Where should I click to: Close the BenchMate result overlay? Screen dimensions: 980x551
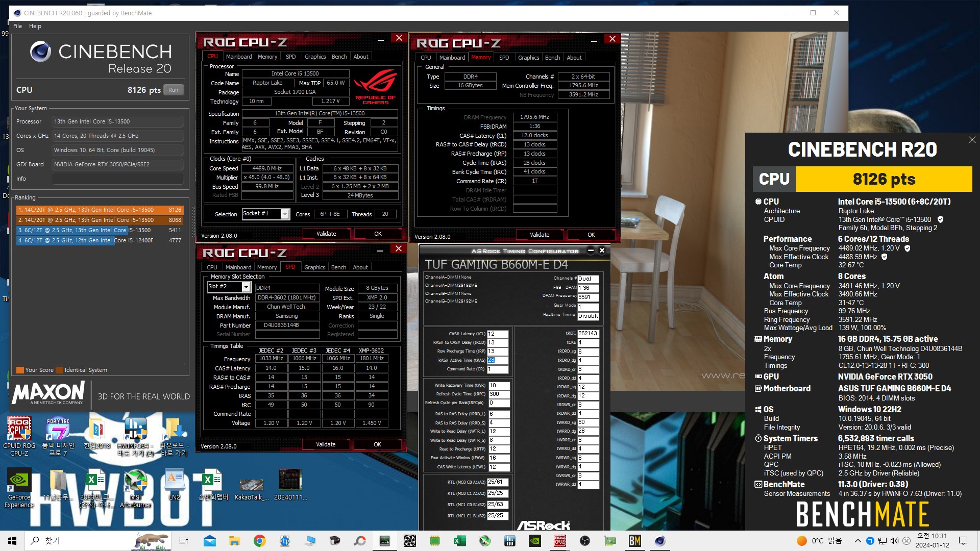point(972,140)
